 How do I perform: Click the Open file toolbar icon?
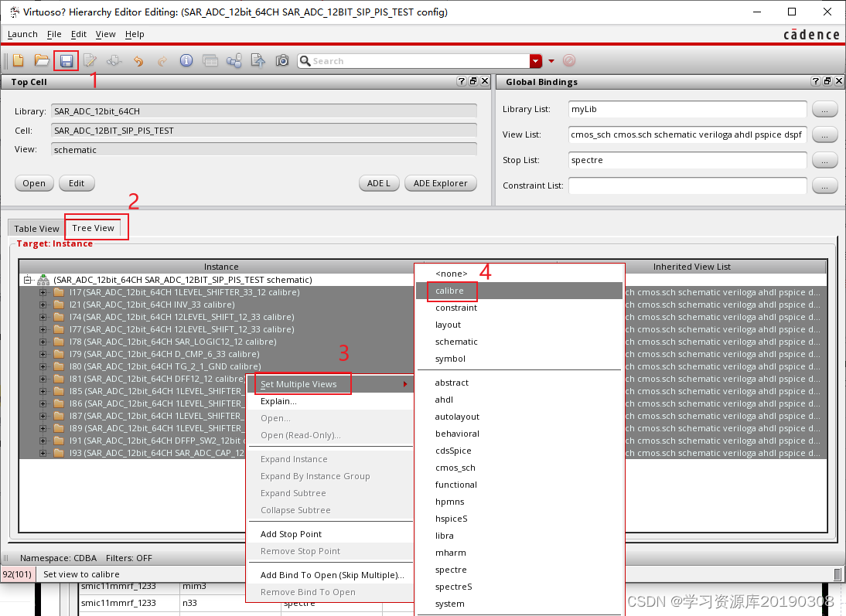click(x=42, y=60)
